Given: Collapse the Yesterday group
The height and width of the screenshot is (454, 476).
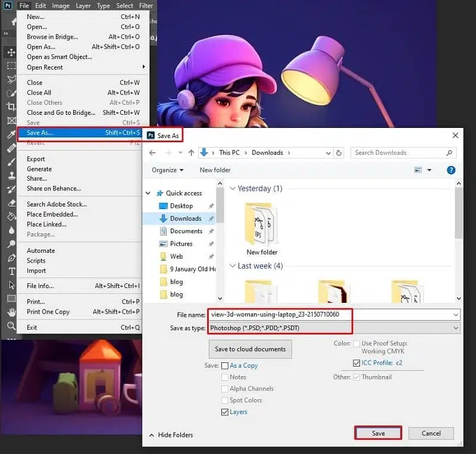Looking at the screenshot, I should tap(233, 188).
